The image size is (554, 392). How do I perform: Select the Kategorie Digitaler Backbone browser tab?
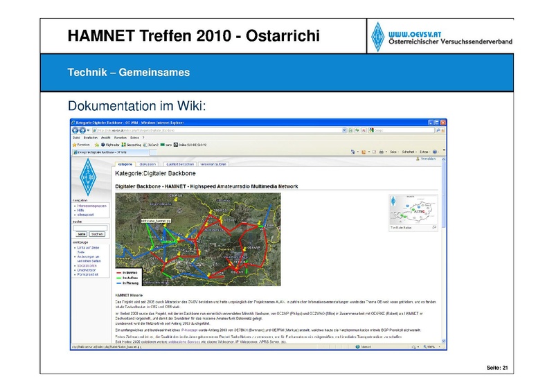coord(110,152)
